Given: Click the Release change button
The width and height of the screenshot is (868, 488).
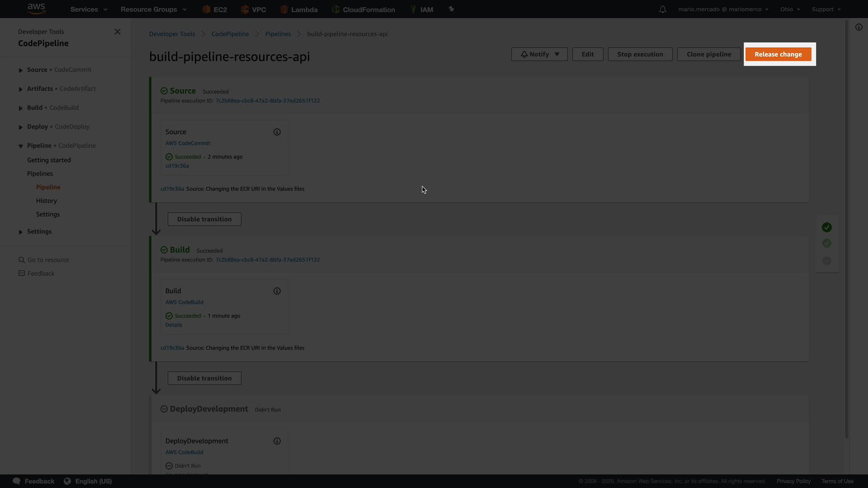Looking at the screenshot, I should pos(778,54).
